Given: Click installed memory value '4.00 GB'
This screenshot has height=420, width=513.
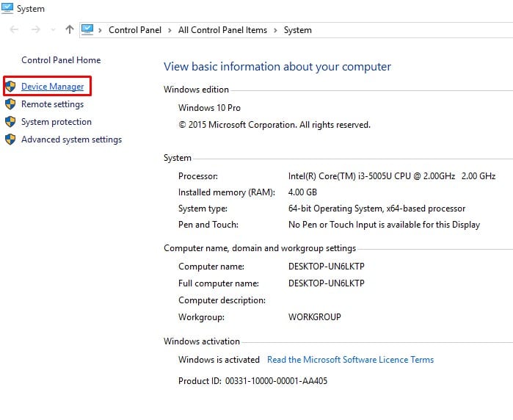Looking at the screenshot, I should 302,192.
